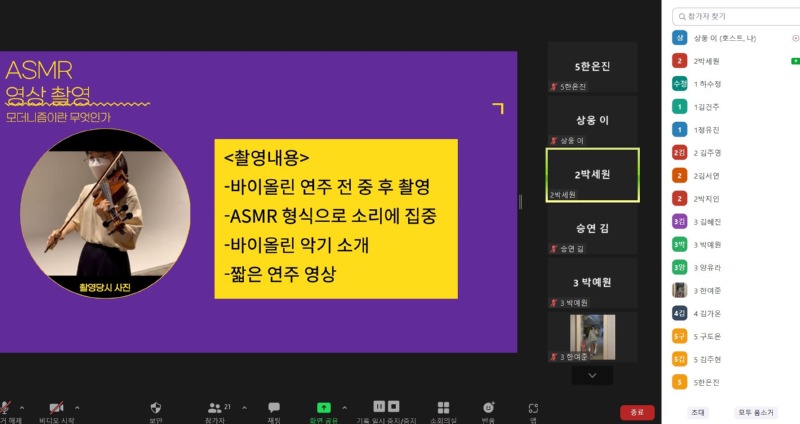Select the highlighted 2박세원 video tile
This screenshot has height=424, width=800.
592,175
